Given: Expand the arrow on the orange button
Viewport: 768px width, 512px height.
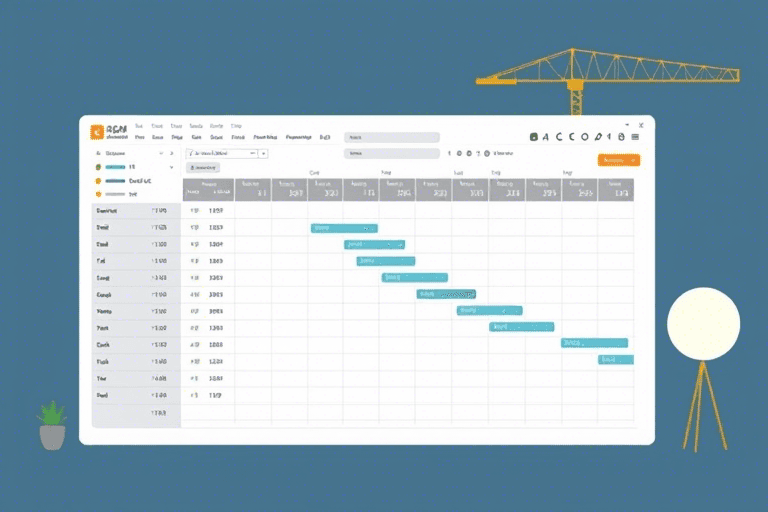Looking at the screenshot, I should point(633,160).
